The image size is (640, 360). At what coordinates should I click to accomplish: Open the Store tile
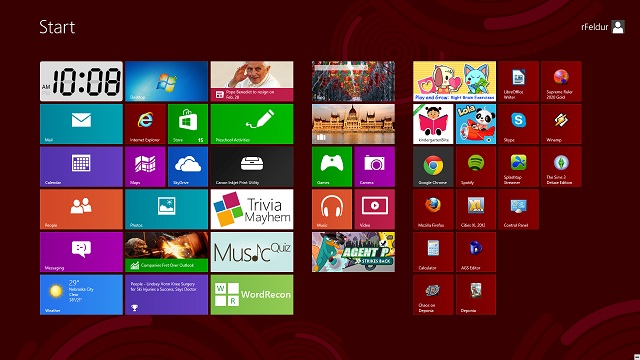pyautogui.click(x=188, y=124)
